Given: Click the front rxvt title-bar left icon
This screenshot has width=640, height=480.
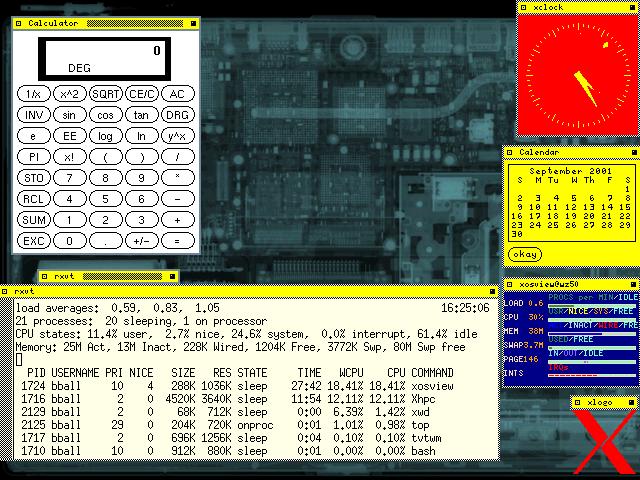Looking at the screenshot, I should tap(4, 291).
